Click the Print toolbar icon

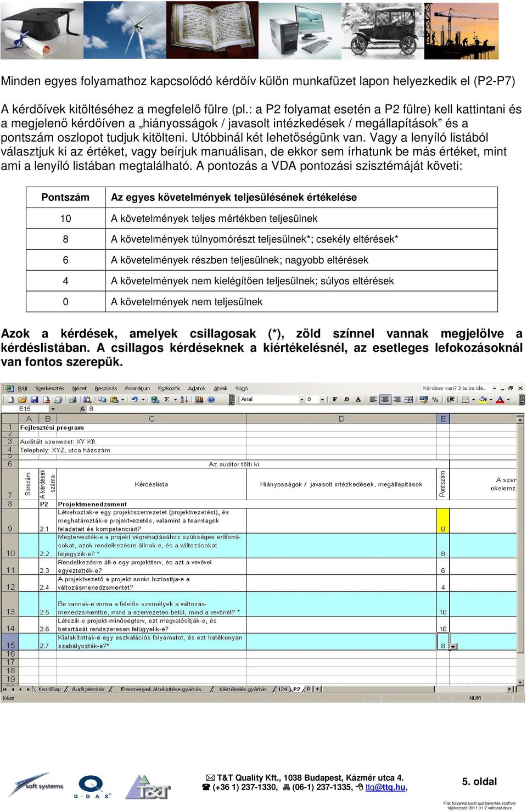(72, 400)
